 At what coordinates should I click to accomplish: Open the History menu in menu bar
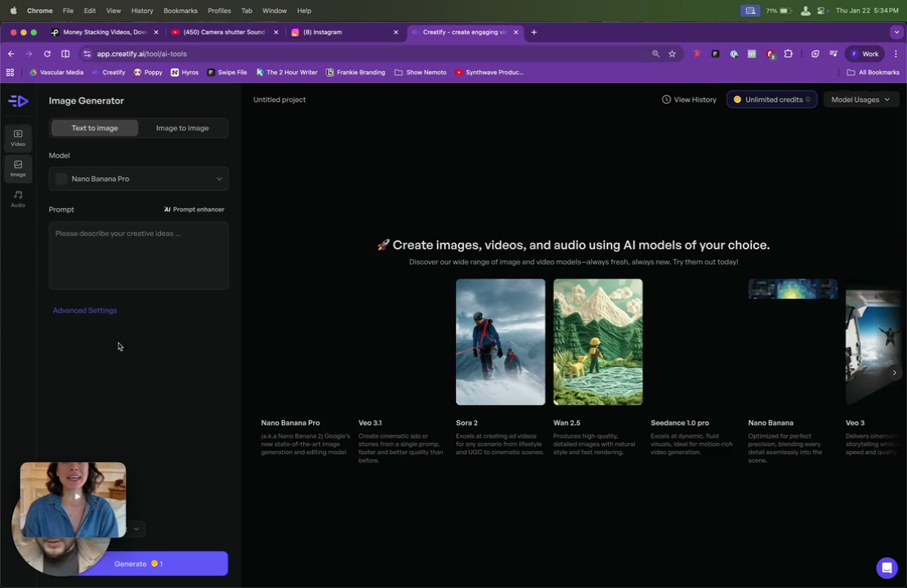(x=141, y=11)
